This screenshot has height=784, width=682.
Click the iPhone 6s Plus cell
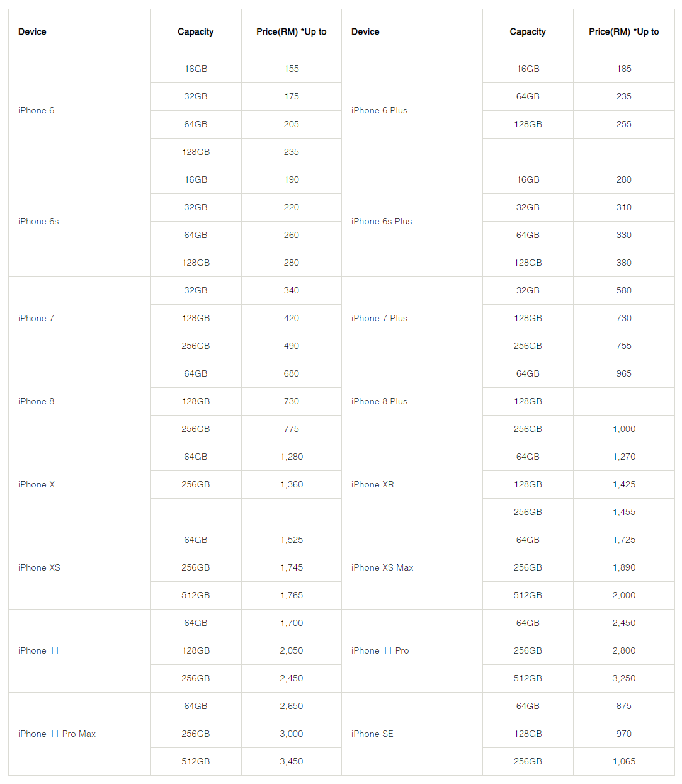coord(382,221)
